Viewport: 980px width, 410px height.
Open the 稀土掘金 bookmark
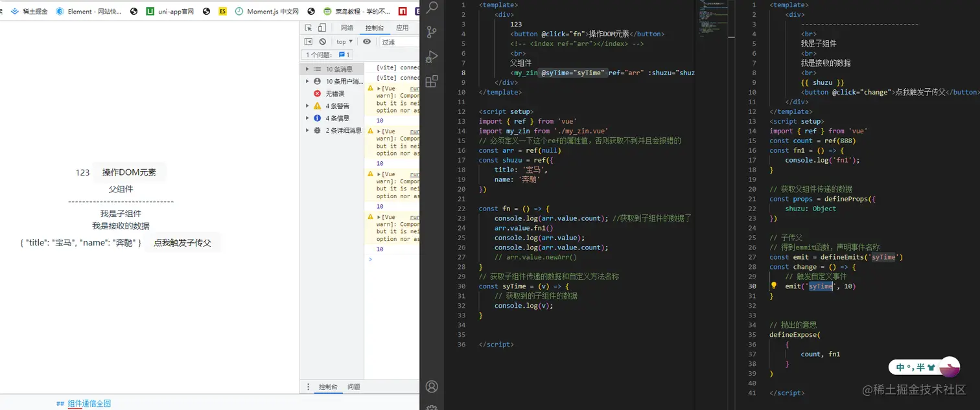tap(29, 11)
